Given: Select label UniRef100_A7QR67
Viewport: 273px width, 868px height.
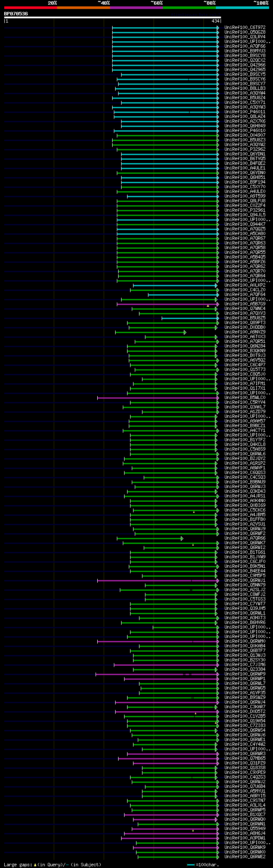Looking at the screenshot, I should pos(245,239).
